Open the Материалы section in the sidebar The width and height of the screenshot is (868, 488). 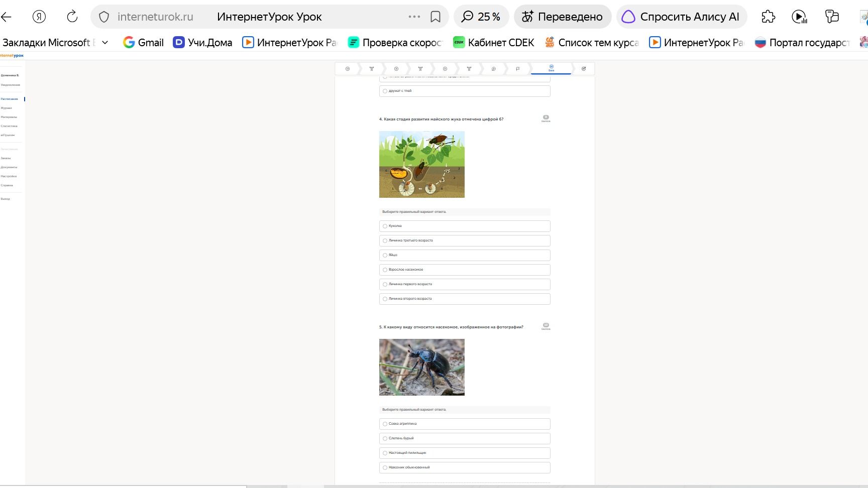[x=9, y=117]
